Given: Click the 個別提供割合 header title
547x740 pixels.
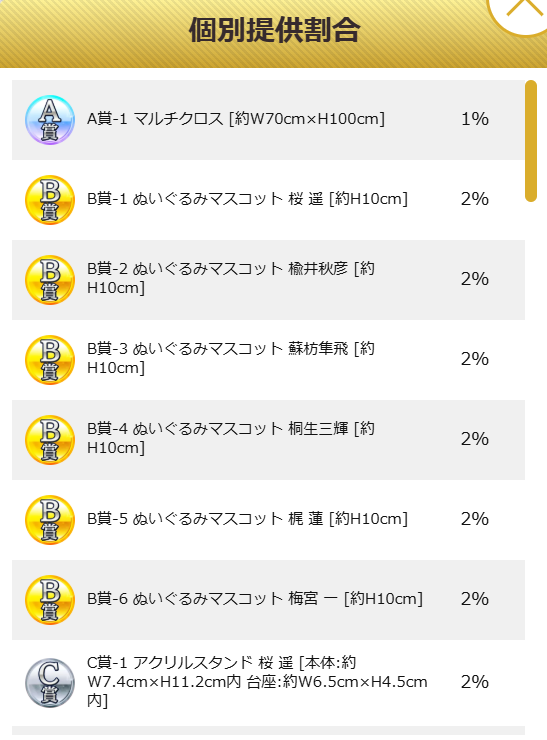Looking at the screenshot, I should tap(274, 30).
